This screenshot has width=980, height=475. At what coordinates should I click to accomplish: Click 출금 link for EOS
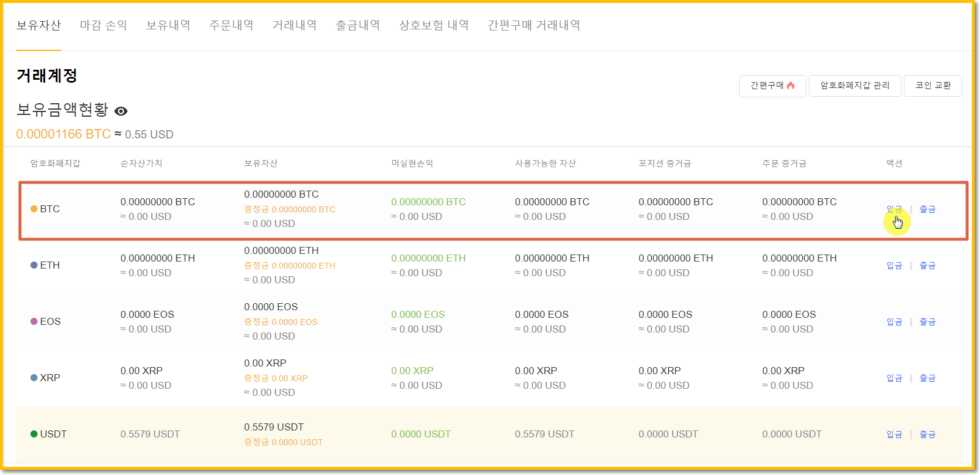[927, 322]
